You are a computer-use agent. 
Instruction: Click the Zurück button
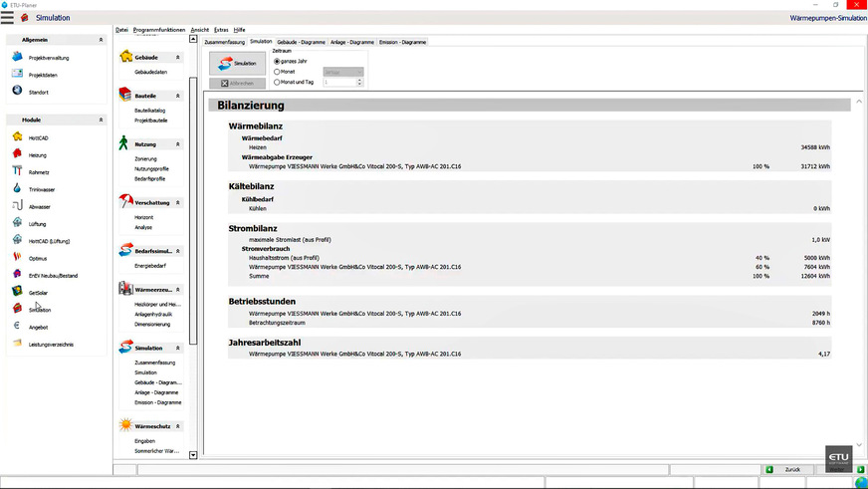[x=786, y=469]
